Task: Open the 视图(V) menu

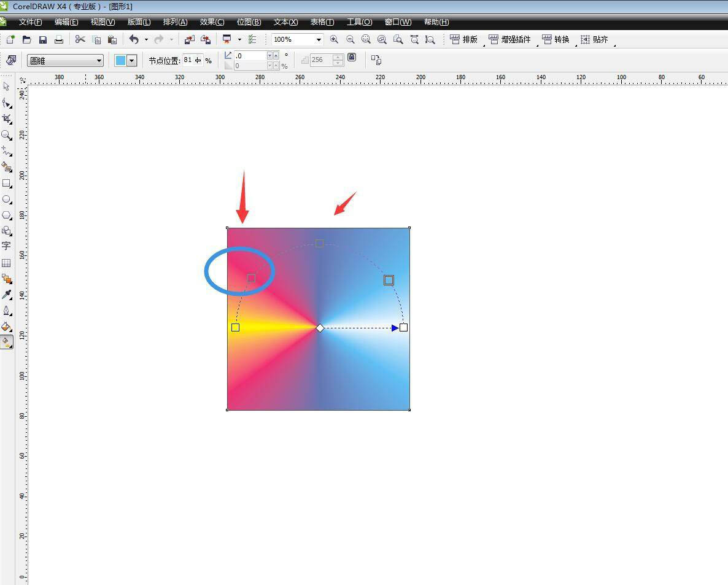Action: click(103, 22)
